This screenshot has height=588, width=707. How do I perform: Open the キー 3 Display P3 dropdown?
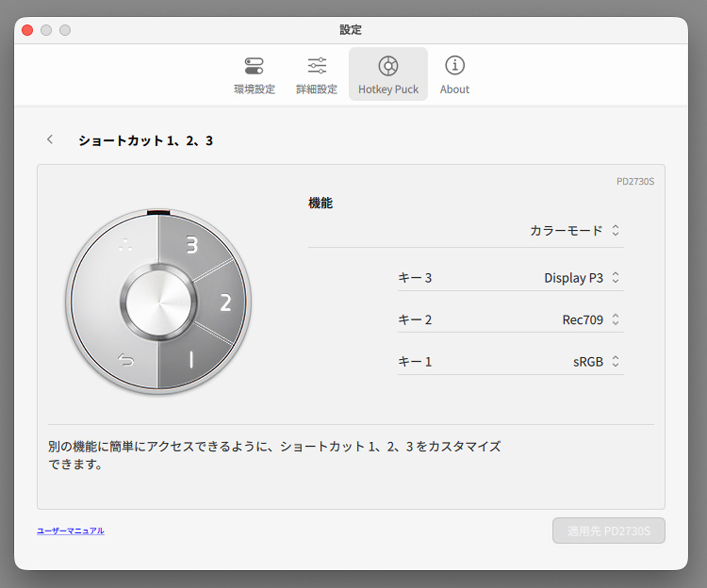coord(580,278)
